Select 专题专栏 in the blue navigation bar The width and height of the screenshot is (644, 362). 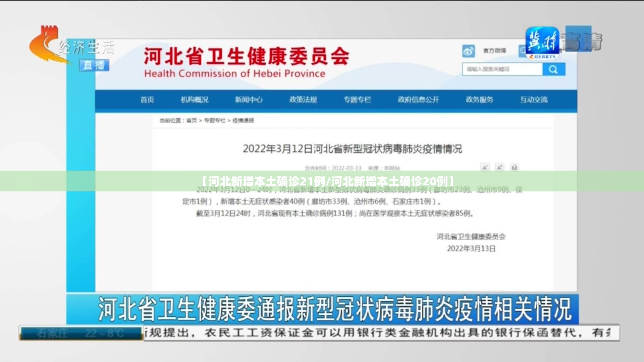357,100
